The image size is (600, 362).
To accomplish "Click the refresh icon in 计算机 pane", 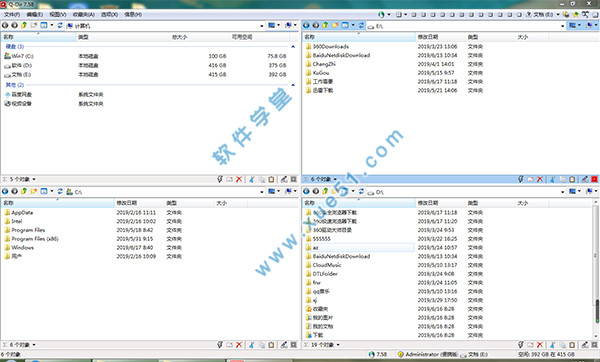I will (x=60, y=25).
